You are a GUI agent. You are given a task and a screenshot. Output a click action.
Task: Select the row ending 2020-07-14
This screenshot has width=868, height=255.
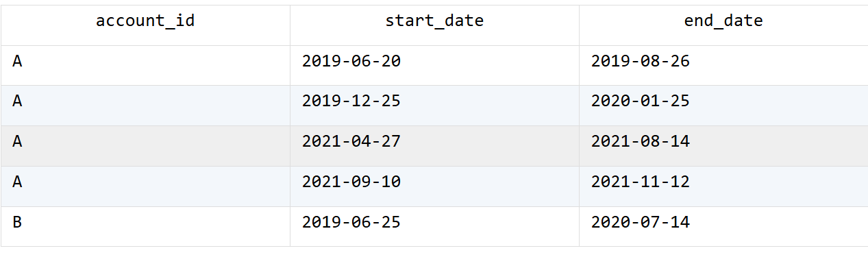(434, 226)
